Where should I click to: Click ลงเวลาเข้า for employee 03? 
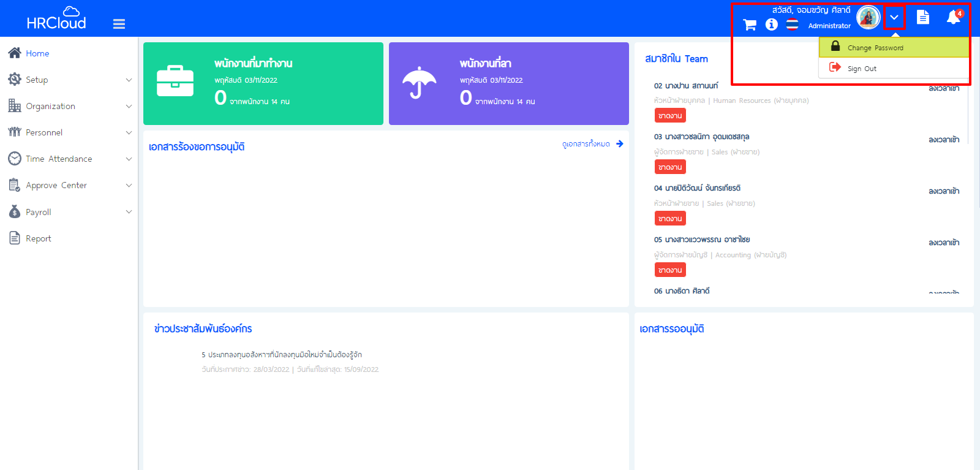[944, 140]
